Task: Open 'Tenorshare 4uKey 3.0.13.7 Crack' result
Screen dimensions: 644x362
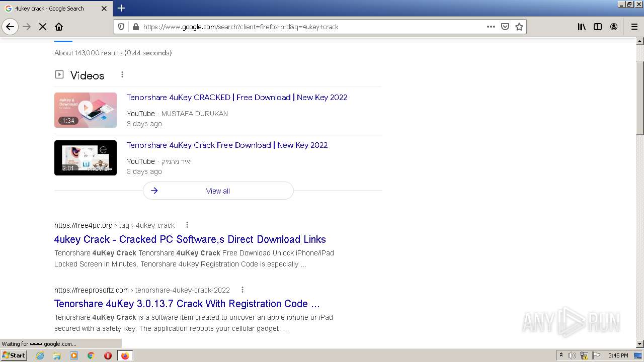Action: [187, 304]
